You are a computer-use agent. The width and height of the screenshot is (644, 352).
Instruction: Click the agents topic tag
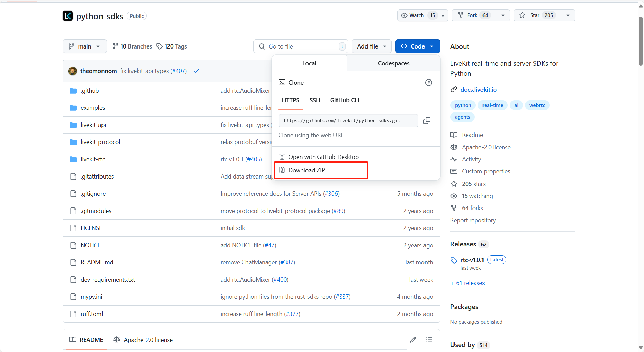(x=462, y=117)
